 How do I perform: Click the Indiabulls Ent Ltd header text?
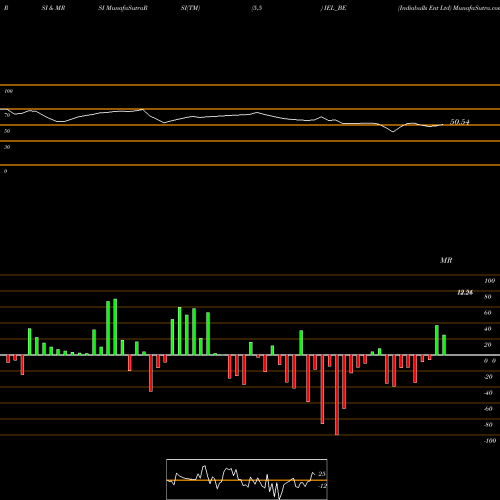424,8
